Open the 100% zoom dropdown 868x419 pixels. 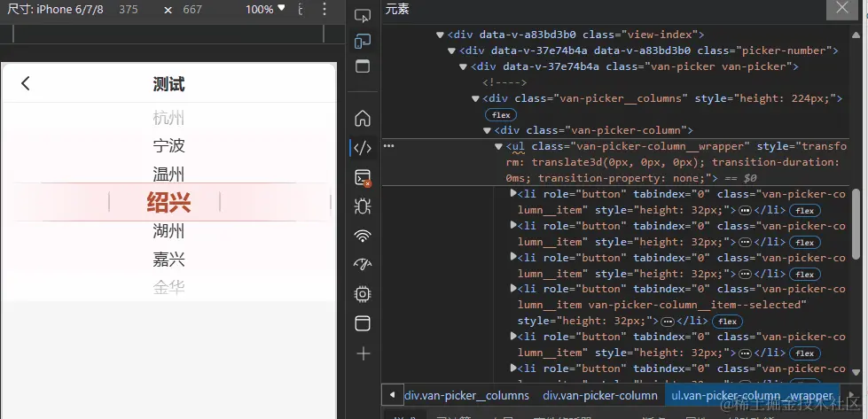266,10
